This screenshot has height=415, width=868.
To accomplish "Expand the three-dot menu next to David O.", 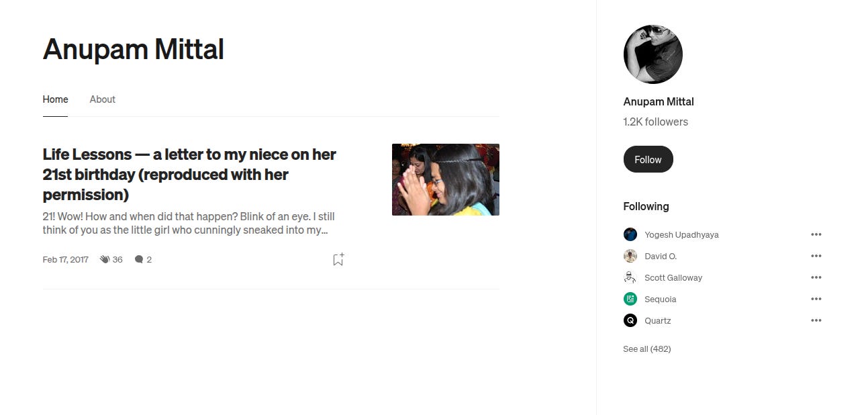I will click(816, 256).
